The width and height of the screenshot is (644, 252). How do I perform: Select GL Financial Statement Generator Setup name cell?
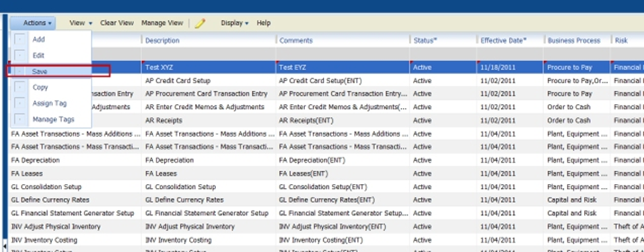point(75,214)
